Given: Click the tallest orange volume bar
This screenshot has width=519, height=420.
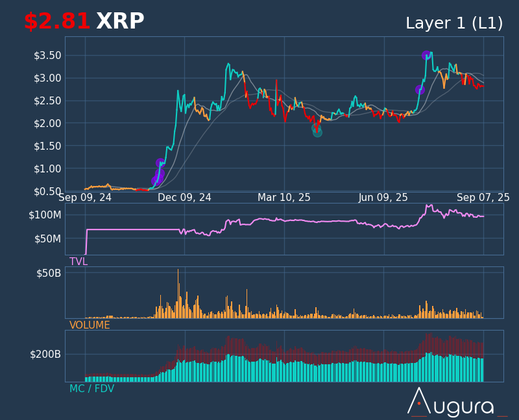Looking at the screenshot, I should pos(178,294).
